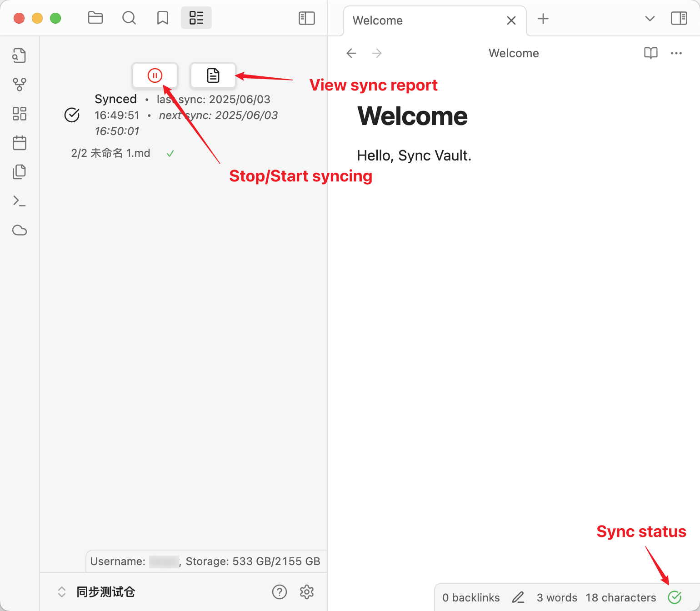The image size is (700, 611).
Task: Click the cloud sync ribbon icon
Action: (20, 230)
